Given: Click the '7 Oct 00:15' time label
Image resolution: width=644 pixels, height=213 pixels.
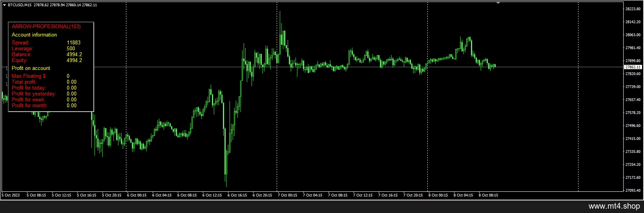Looking at the screenshot, I should (x=287, y=195).
